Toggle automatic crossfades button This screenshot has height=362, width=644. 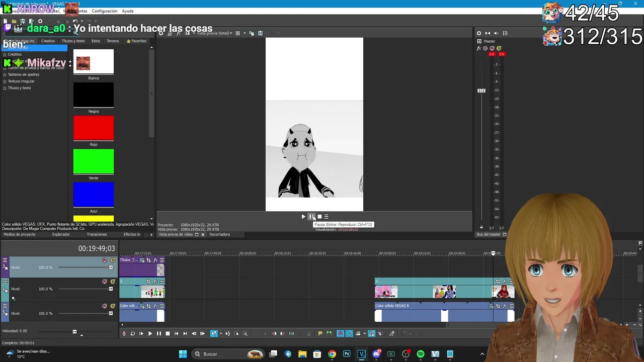tap(349, 333)
